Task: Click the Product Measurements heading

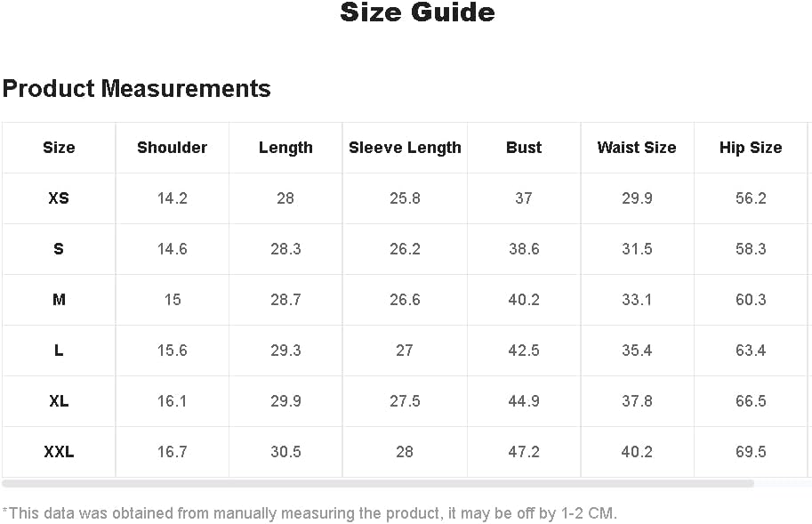Action: pos(137,89)
